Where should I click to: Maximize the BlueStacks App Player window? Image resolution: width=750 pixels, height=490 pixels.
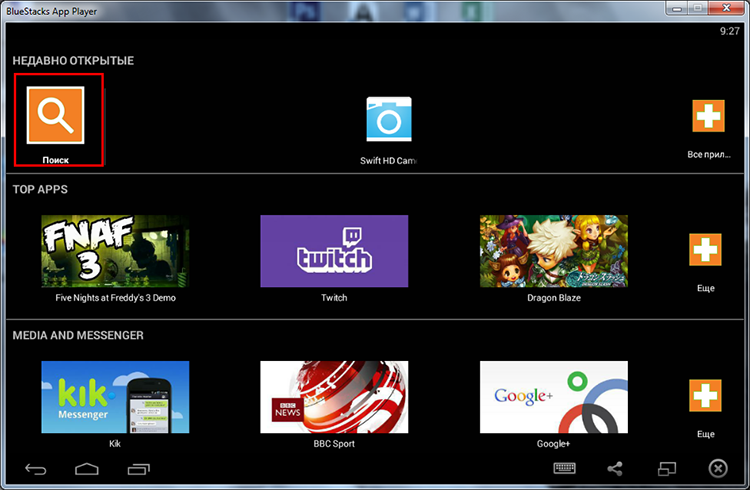click(x=698, y=8)
